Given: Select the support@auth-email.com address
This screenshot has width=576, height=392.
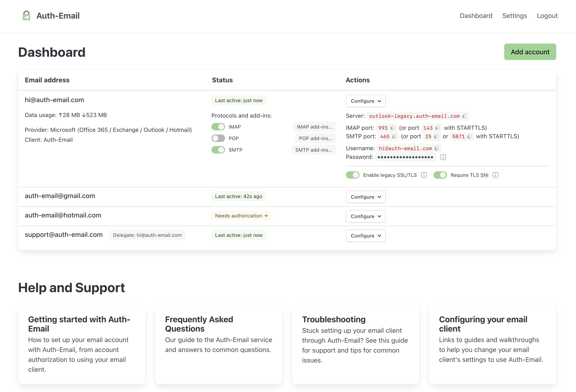Looking at the screenshot, I should (64, 235).
